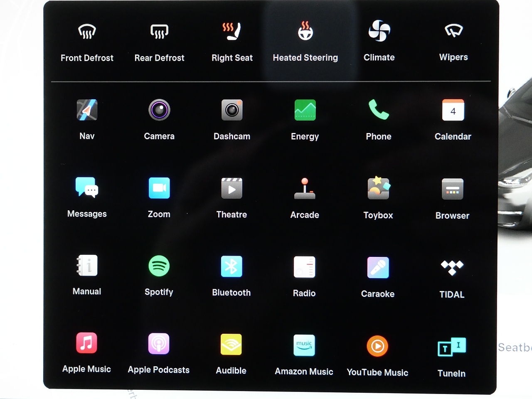Viewport: 532px width, 399px height.
Task: Open the Nav app
Action: click(x=87, y=111)
